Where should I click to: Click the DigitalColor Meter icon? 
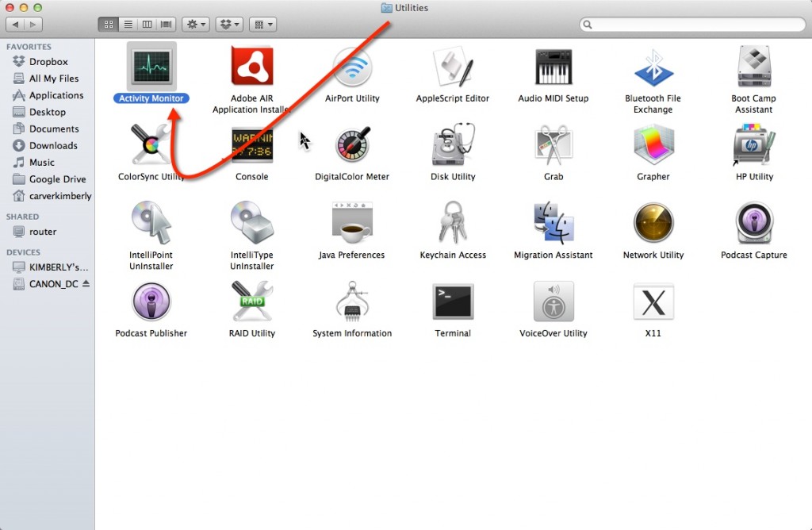click(x=352, y=144)
